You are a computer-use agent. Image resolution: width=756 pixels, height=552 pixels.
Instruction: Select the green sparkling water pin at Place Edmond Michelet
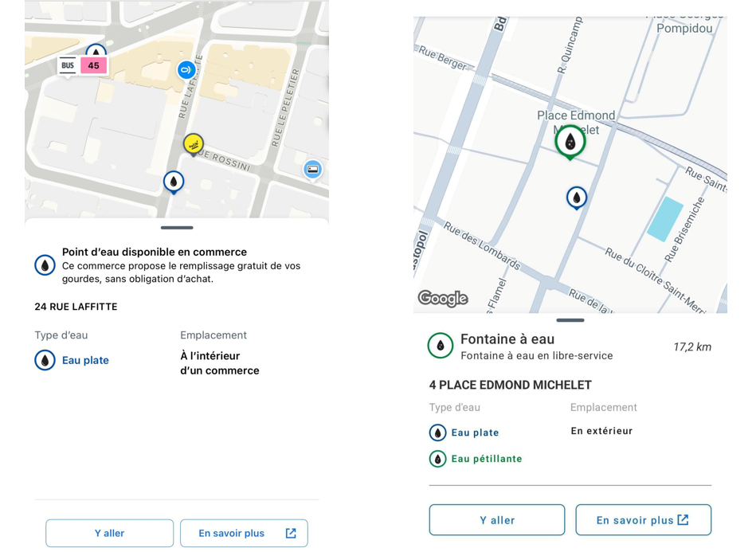click(x=570, y=142)
